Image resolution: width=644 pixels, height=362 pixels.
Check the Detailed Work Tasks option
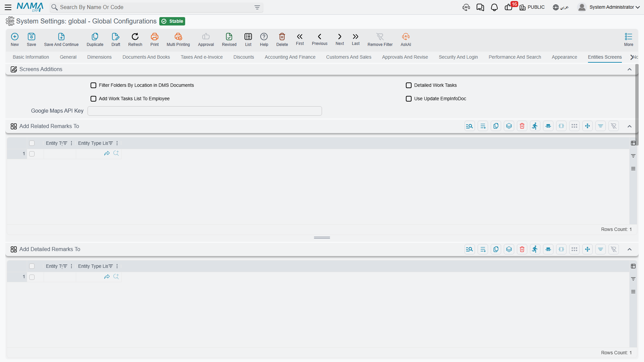[x=409, y=85]
